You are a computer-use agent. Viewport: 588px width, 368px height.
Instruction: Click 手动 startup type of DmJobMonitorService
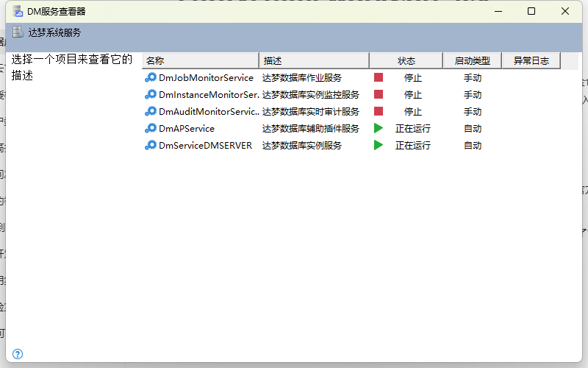point(473,78)
